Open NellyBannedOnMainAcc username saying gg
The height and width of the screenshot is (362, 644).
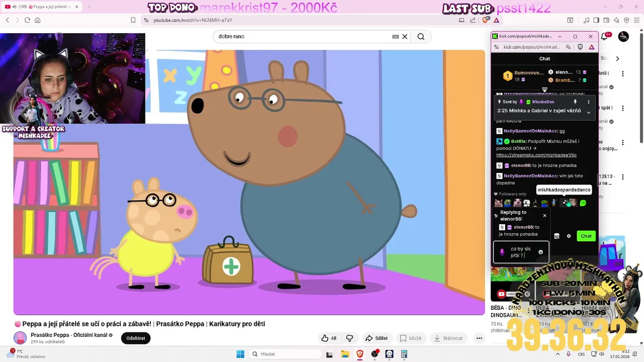point(530,131)
